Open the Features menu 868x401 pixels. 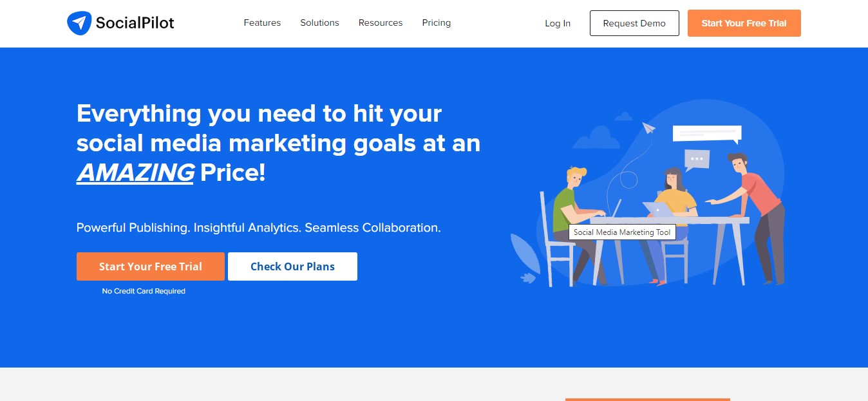click(x=262, y=23)
